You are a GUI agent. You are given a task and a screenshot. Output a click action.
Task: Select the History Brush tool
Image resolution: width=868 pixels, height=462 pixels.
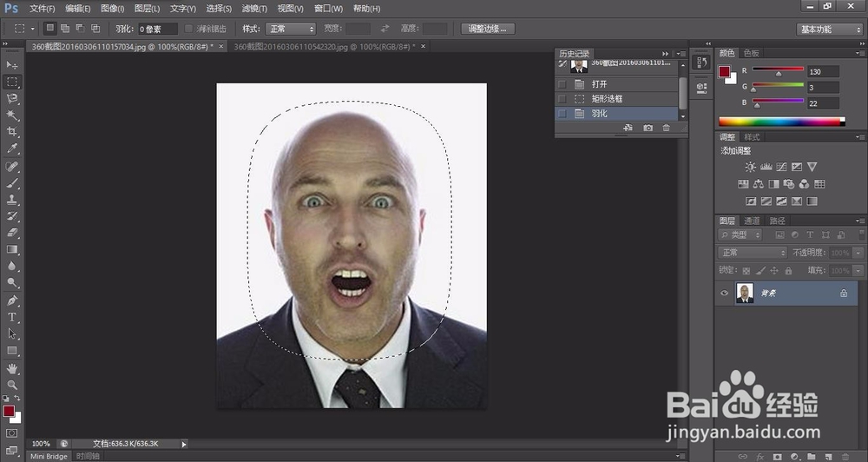11,216
